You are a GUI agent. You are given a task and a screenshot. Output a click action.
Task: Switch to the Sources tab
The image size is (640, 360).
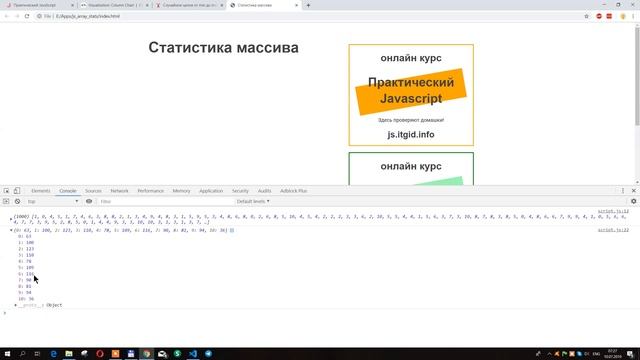(93, 191)
